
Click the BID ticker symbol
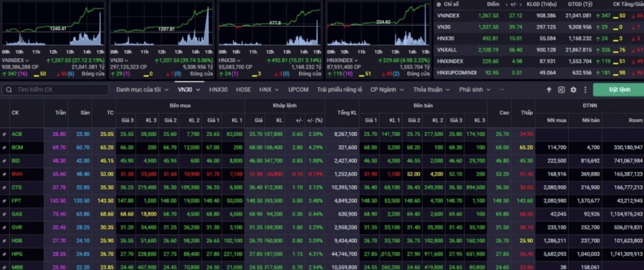(16, 160)
